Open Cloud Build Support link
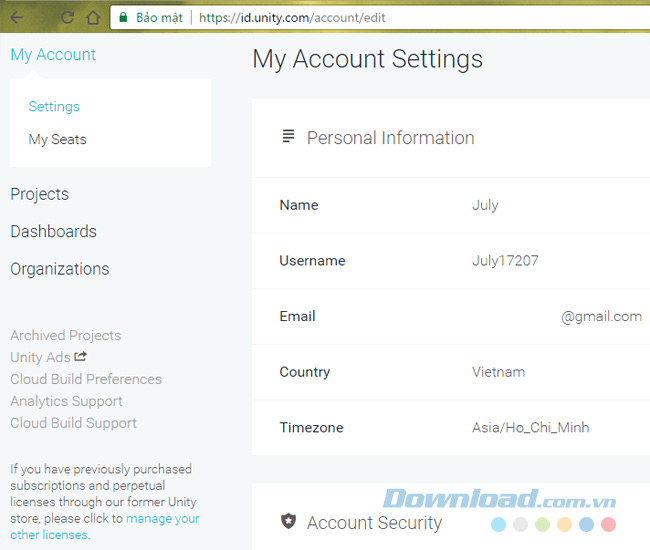 click(73, 423)
